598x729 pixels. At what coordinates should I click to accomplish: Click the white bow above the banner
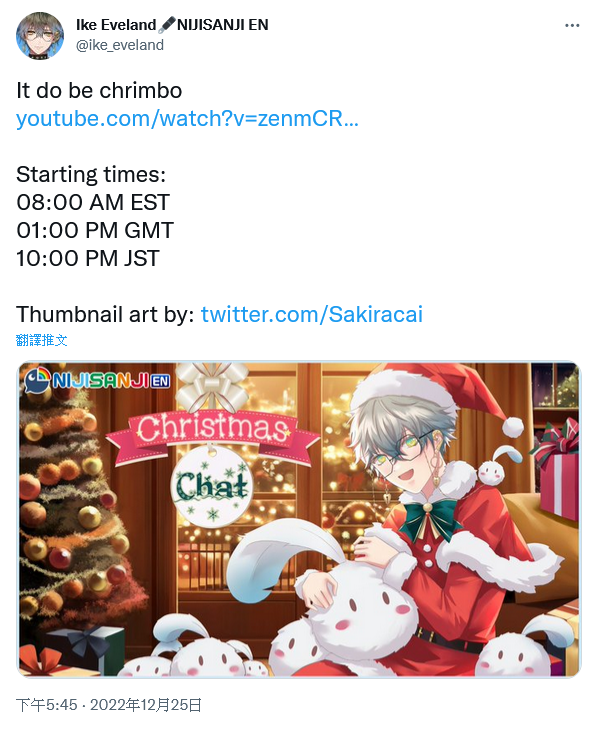212,389
